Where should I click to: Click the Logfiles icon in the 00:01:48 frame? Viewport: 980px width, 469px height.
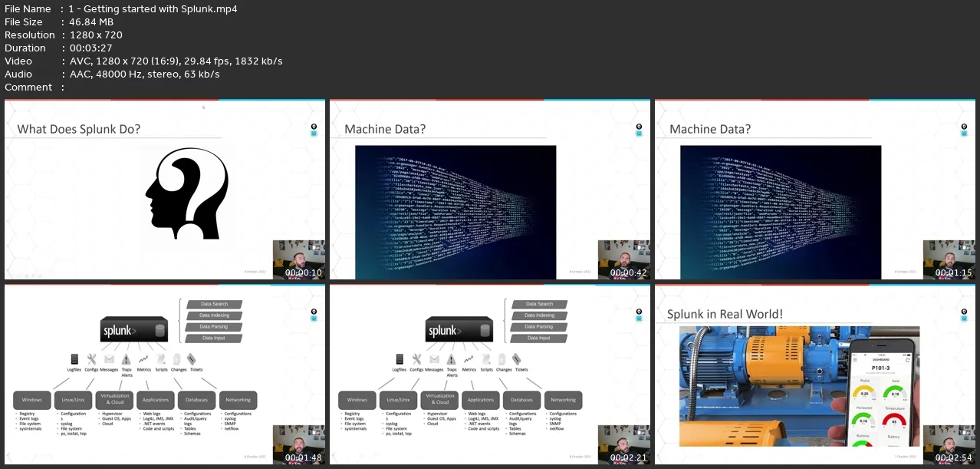[x=74, y=359]
